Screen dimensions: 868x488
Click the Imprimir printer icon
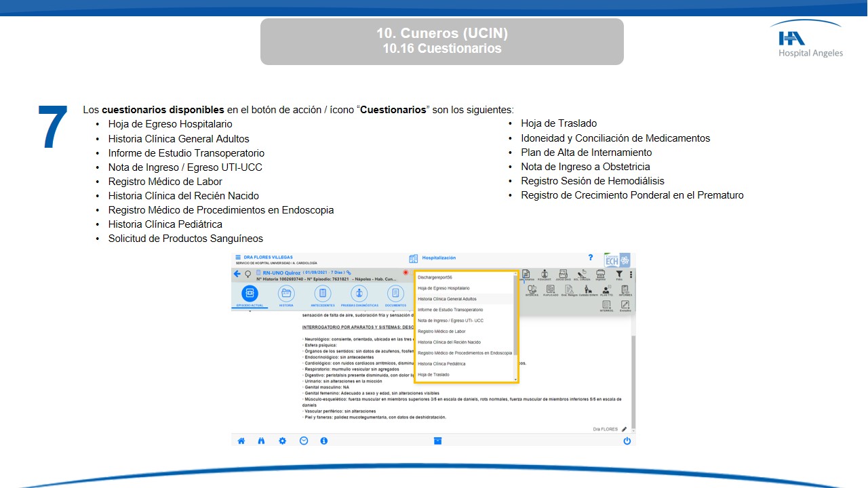pos(600,274)
